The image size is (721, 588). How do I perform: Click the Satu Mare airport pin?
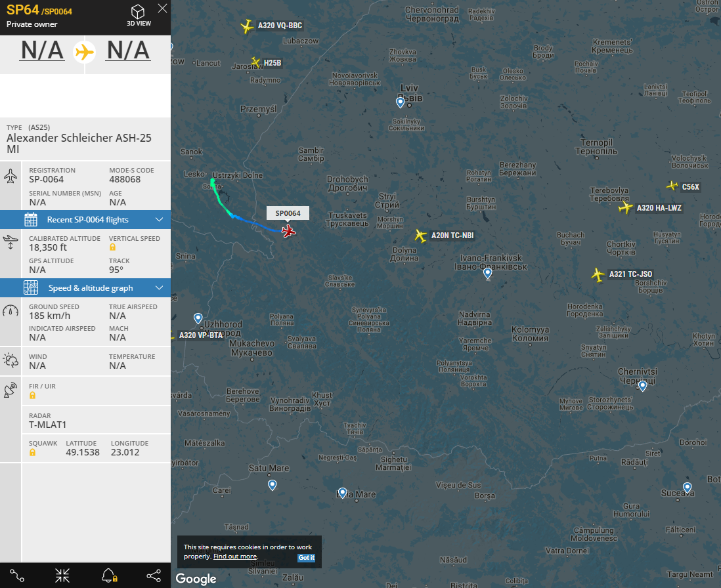[273, 485]
